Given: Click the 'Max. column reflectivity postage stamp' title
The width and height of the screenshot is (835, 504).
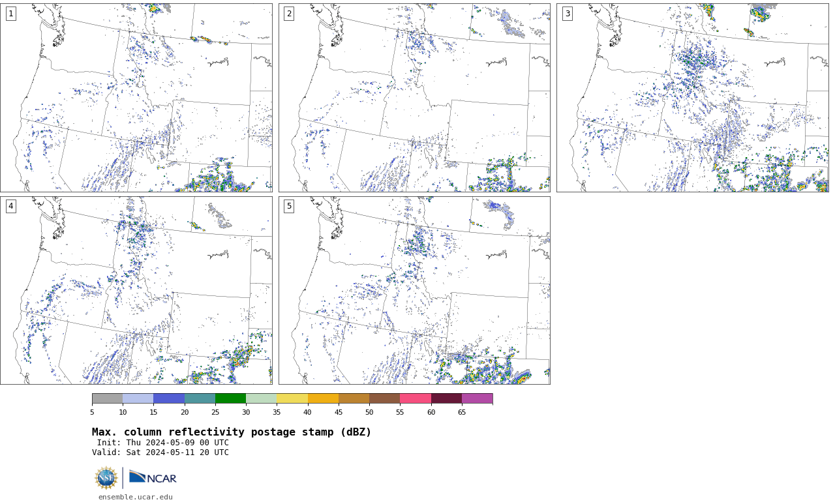Looking at the screenshot, I should [x=232, y=432].
